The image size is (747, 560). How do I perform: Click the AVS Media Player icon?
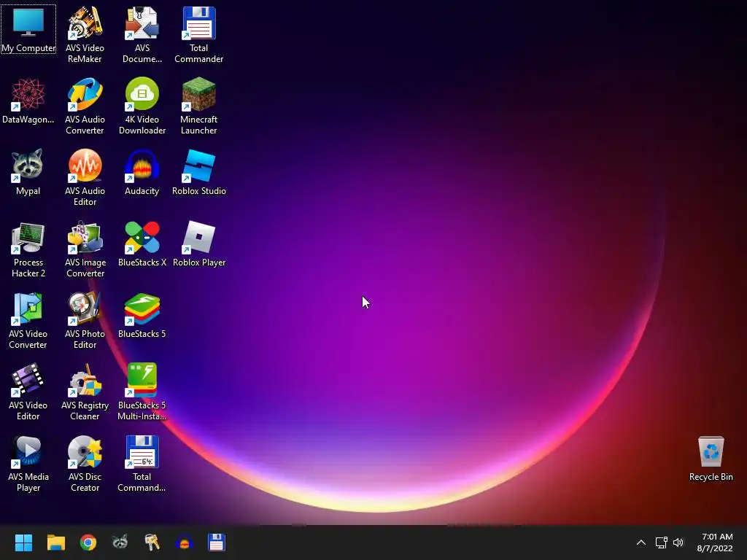click(x=28, y=463)
